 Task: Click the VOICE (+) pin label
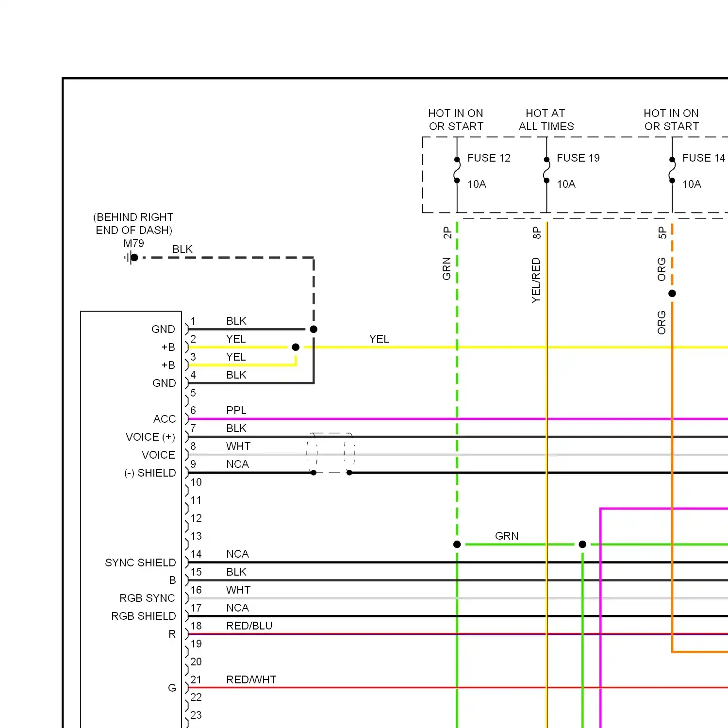coord(150,437)
